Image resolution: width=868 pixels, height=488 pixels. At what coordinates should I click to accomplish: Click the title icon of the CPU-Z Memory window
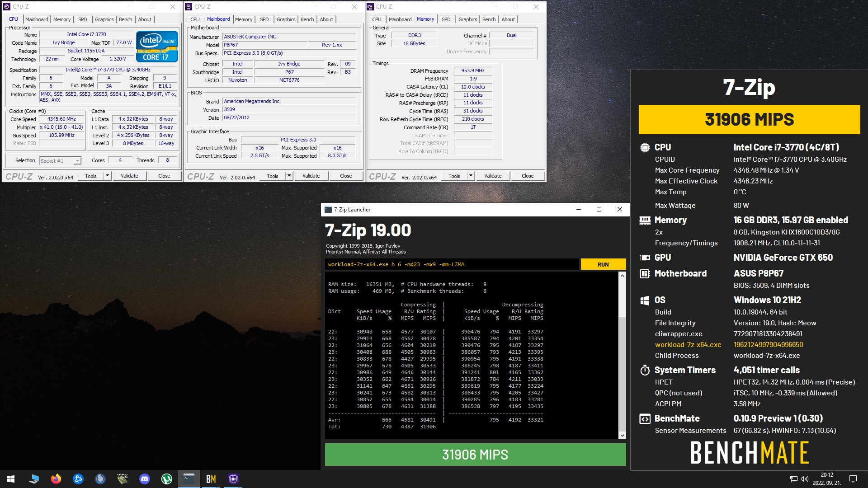tap(371, 7)
